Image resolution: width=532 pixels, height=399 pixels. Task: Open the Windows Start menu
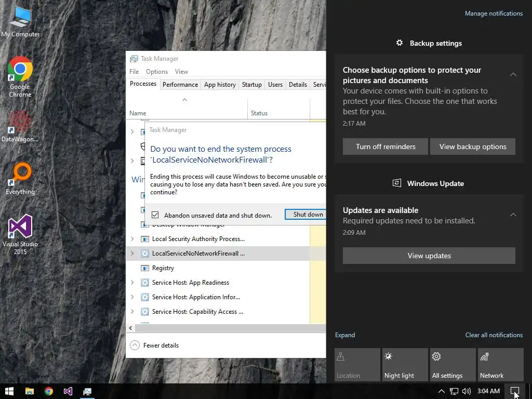9,391
